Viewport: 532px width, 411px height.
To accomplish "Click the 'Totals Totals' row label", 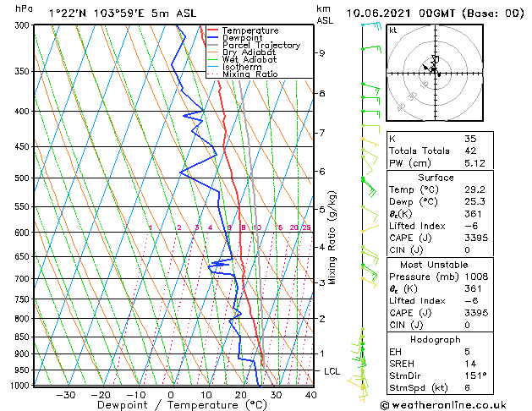I will pyautogui.click(x=420, y=151).
